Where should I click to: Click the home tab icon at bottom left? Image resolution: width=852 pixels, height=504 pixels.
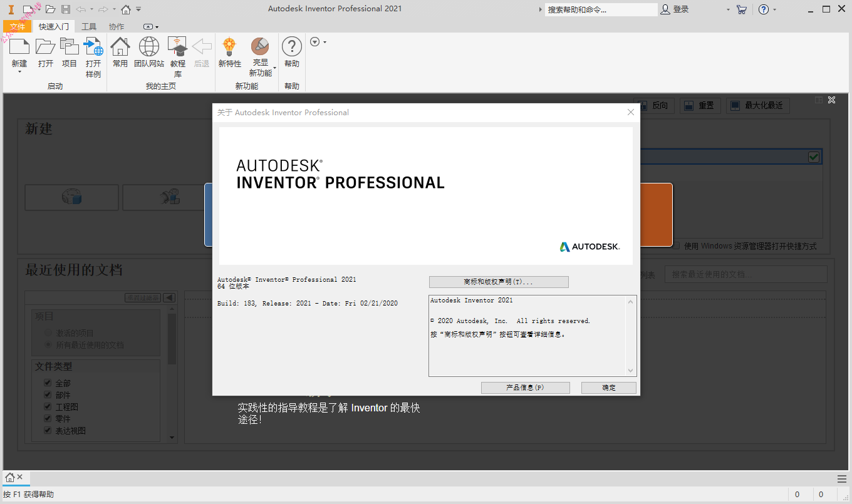tap(10, 477)
